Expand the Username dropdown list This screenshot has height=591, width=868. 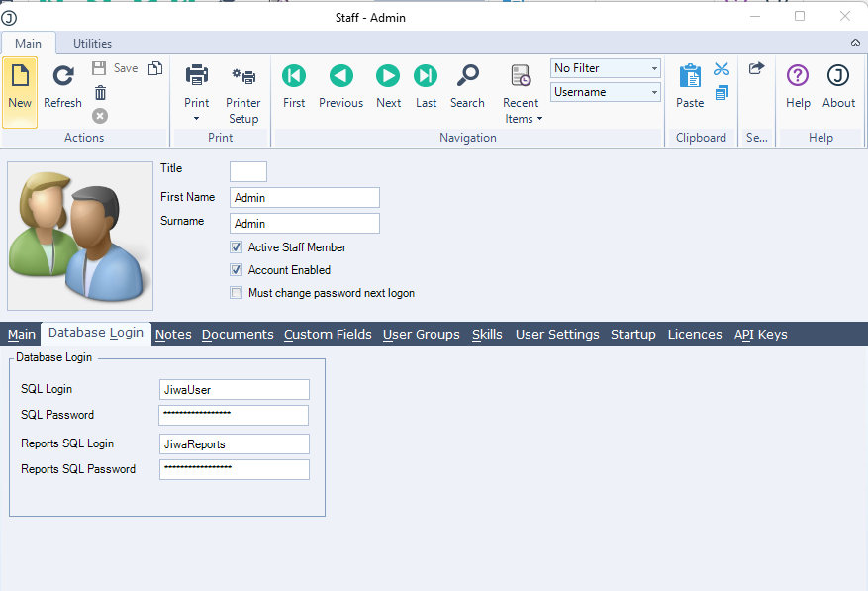click(x=654, y=92)
